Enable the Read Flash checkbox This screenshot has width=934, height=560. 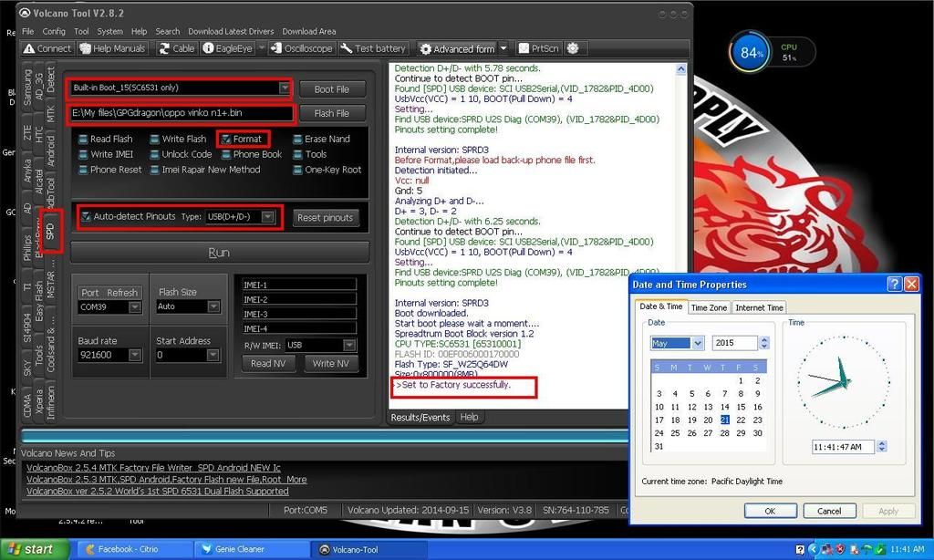[x=82, y=139]
